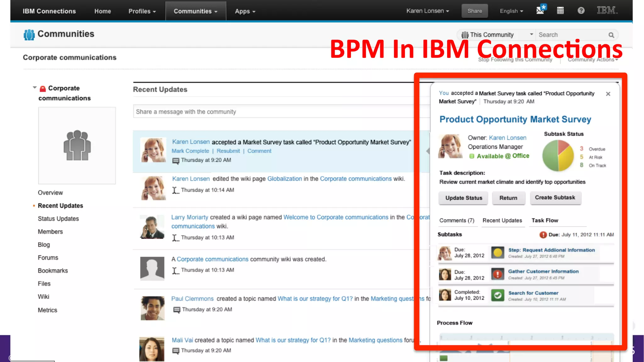Open the English language dropdown
Screen dimensions: 644x362
(x=512, y=11)
